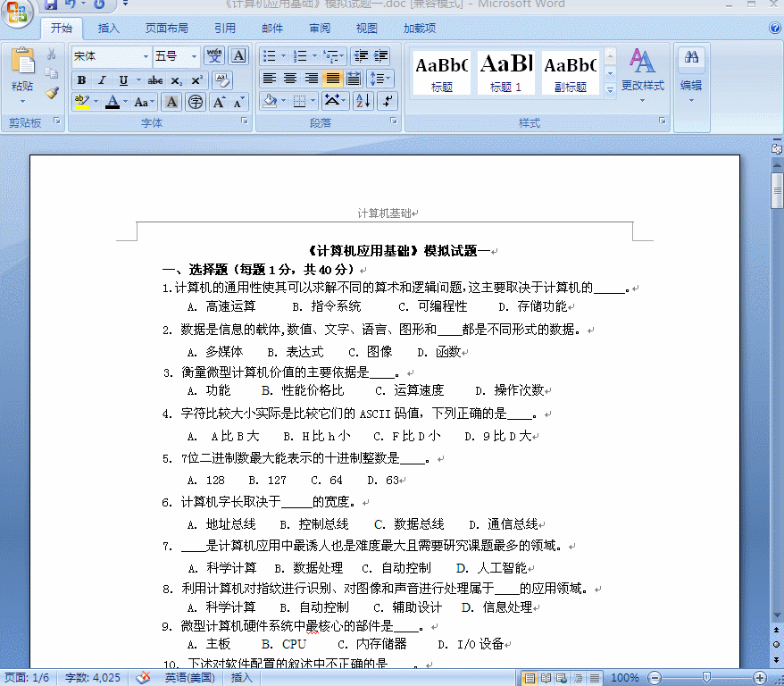This screenshot has width=784, height=686.
Task: Open the font size dropdown
Action: click(x=194, y=56)
